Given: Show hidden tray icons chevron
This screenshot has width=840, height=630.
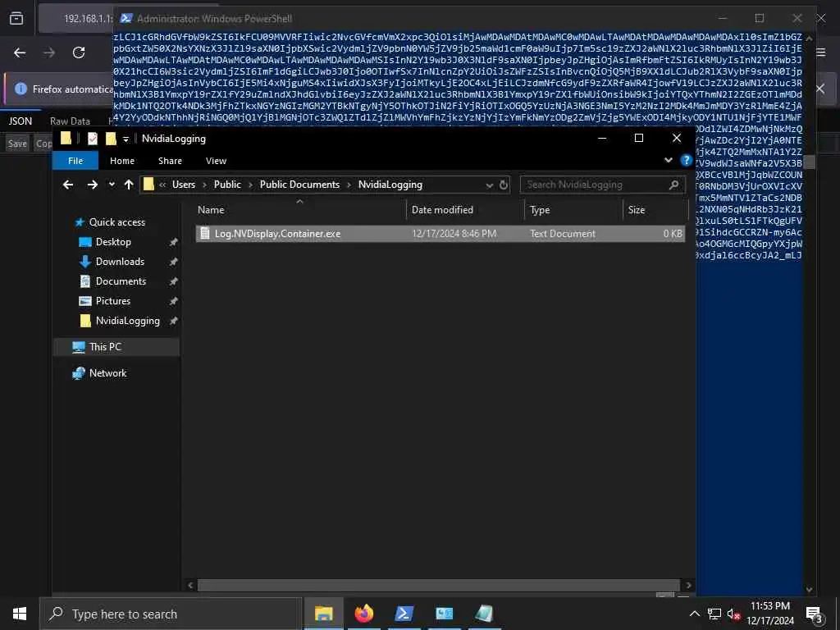Looking at the screenshot, I should 694,614.
